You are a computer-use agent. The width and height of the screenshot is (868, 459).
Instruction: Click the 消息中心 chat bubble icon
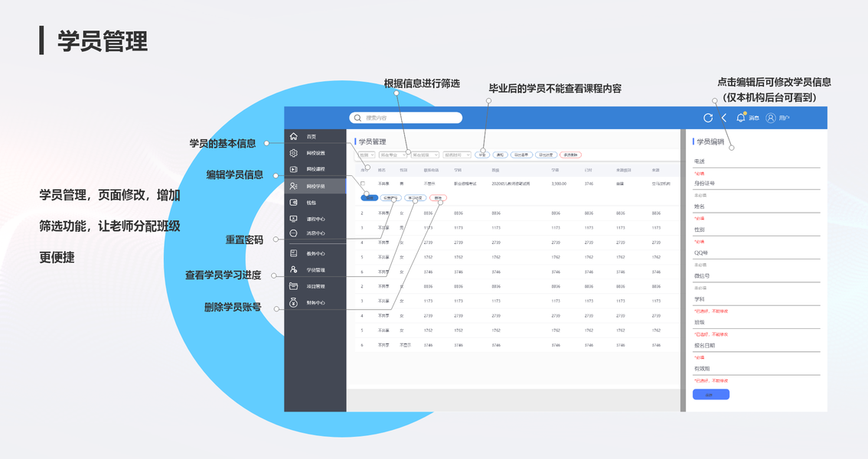(x=293, y=233)
